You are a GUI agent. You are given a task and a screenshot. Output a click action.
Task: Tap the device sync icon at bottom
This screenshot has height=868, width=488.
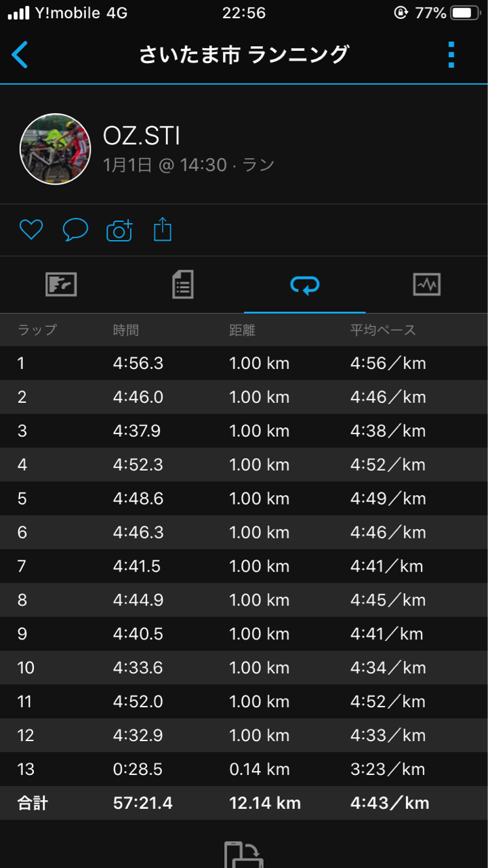pos(244,854)
